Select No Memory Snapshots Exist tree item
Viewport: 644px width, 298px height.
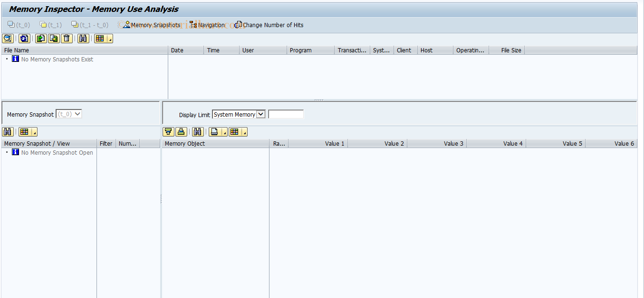coord(57,60)
